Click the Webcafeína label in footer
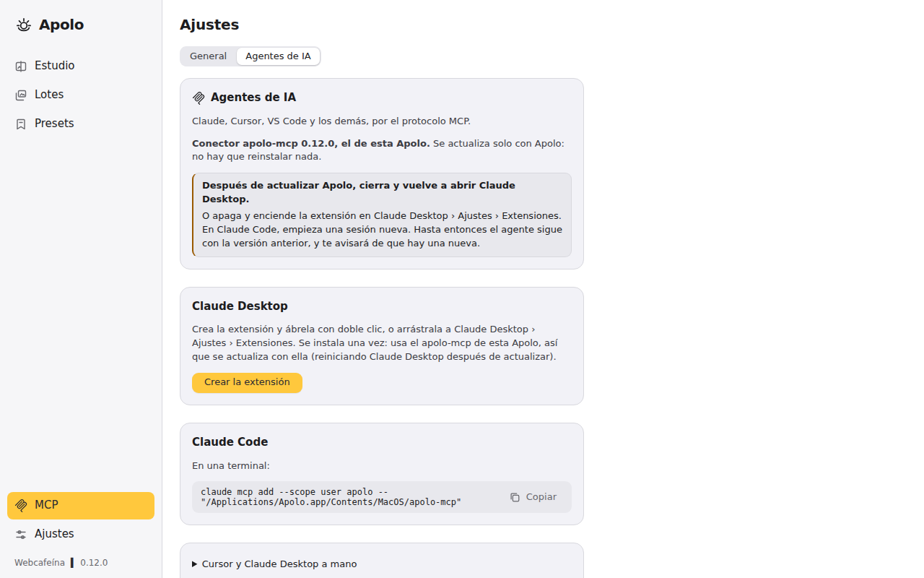Screen dimensions: 924x578 coord(40,563)
